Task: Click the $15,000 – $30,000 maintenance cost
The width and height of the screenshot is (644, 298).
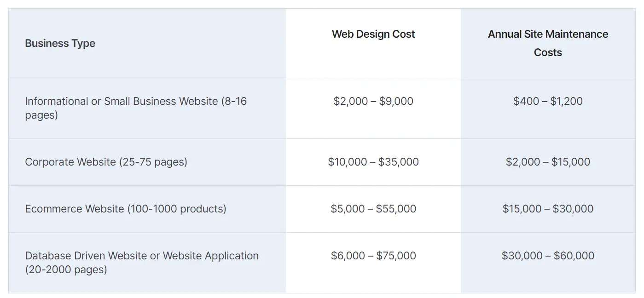Action: pyautogui.click(x=548, y=209)
